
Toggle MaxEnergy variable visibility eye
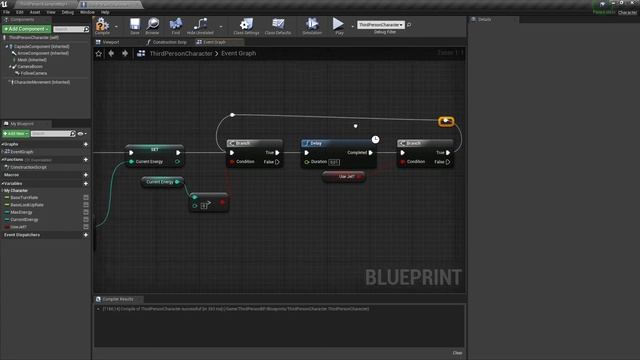click(x=86, y=212)
